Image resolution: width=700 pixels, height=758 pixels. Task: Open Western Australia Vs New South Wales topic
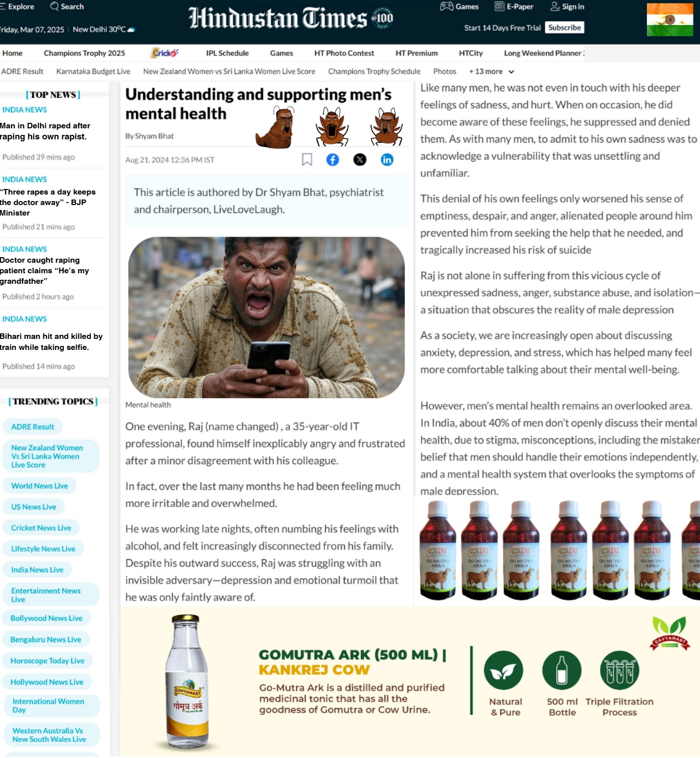(x=52, y=735)
